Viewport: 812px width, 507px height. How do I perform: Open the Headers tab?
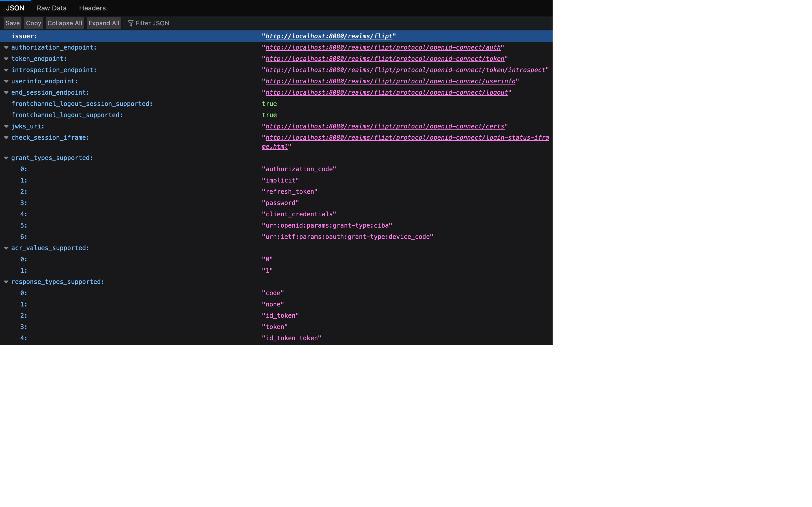[92, 8]
